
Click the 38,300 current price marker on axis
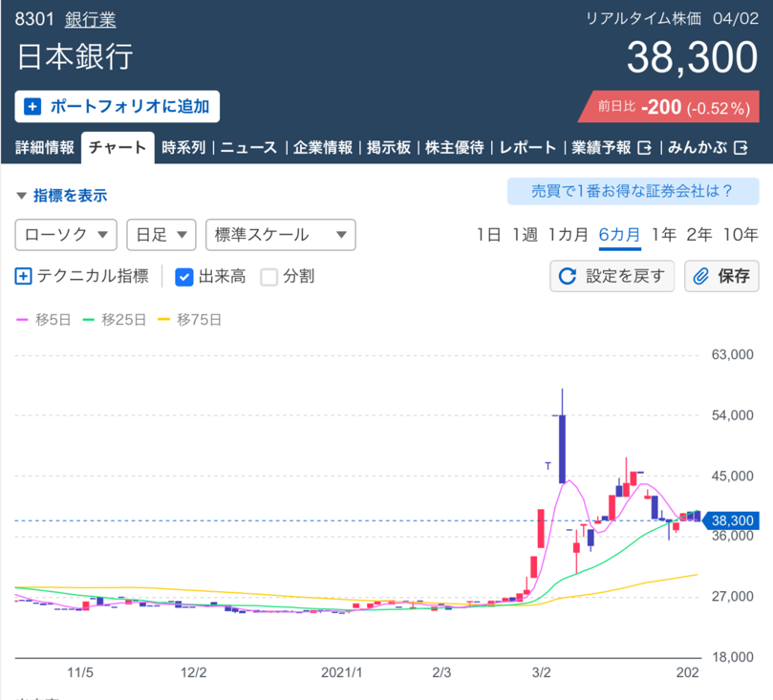coord(731,520)
